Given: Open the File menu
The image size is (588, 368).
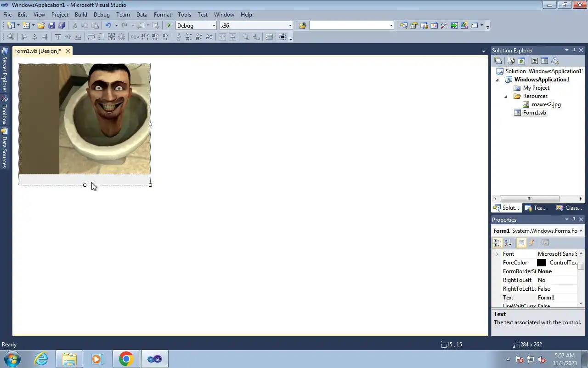Looking at the screenshot, I should tap(7, 14).
